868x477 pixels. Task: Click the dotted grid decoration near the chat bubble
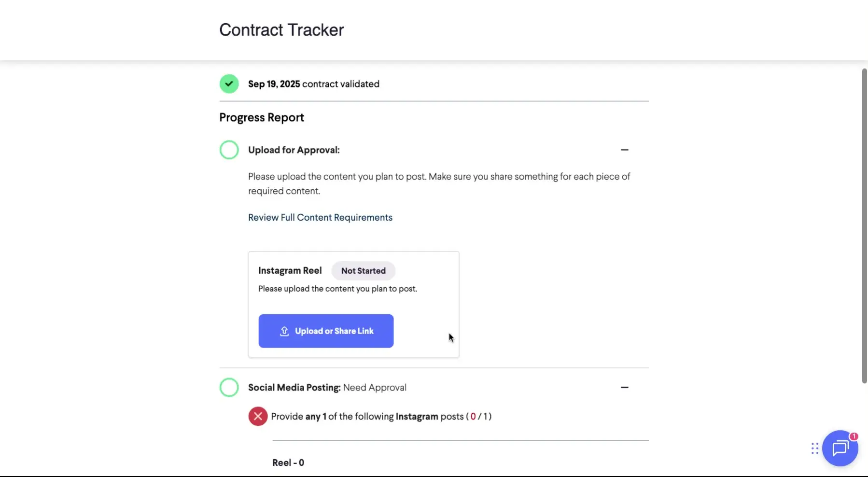(814, 449)
